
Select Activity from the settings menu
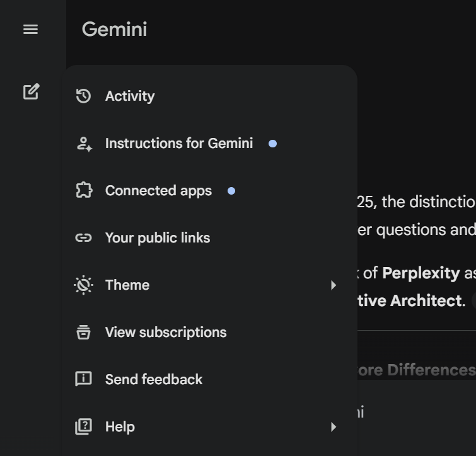coord(130,96)
